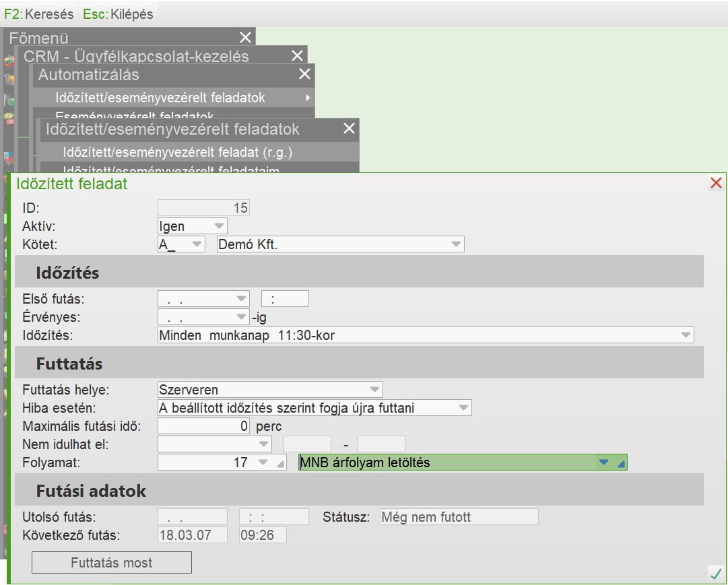The image size is (728, 585).
Task: Close the CRM - Ügyfélkapcsolat-kezelés panel
Action: pyautogui.click(x=297, y=56)
